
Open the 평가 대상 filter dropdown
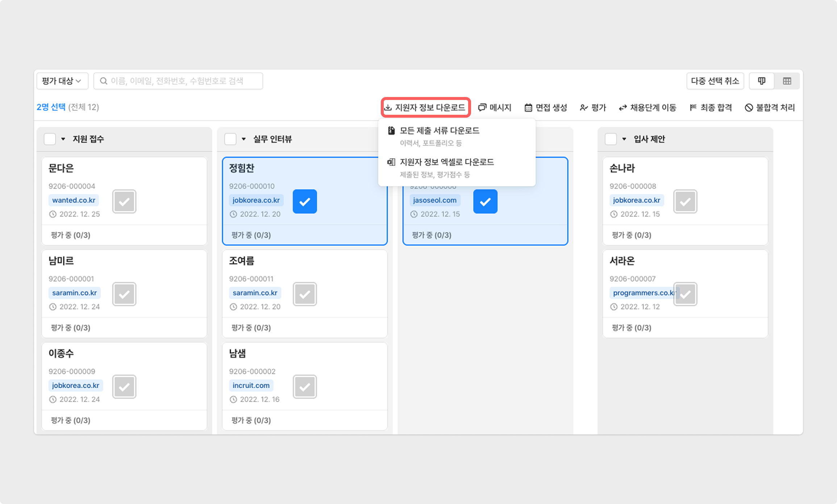(62, 81)
